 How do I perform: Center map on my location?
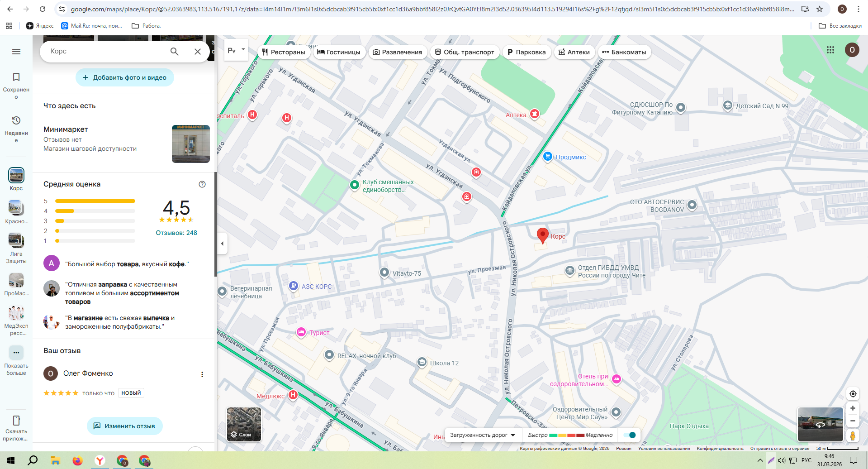pyautogui.click(x=853, y=394)
